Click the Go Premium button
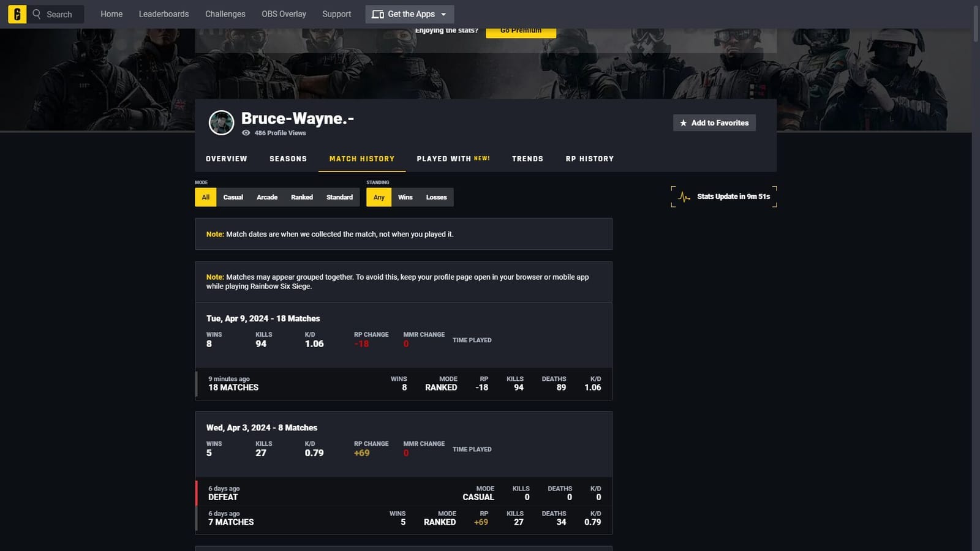 (x=521, y=29)
